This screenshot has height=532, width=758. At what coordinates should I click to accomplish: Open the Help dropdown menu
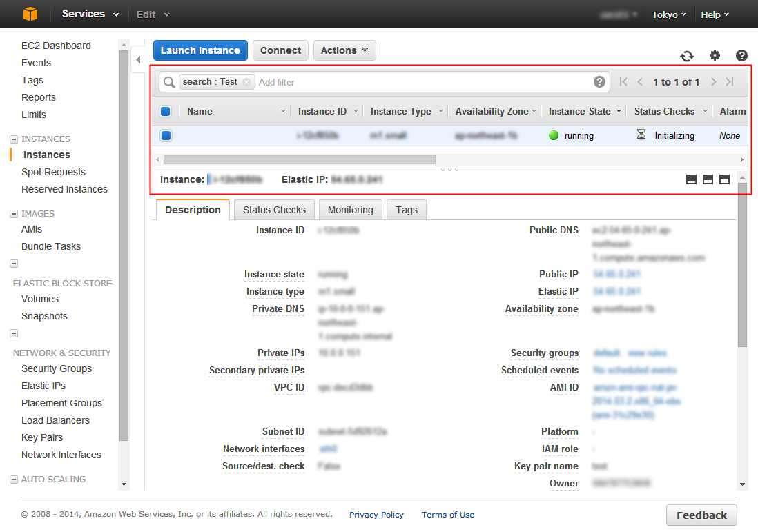(x=715, y=14)
